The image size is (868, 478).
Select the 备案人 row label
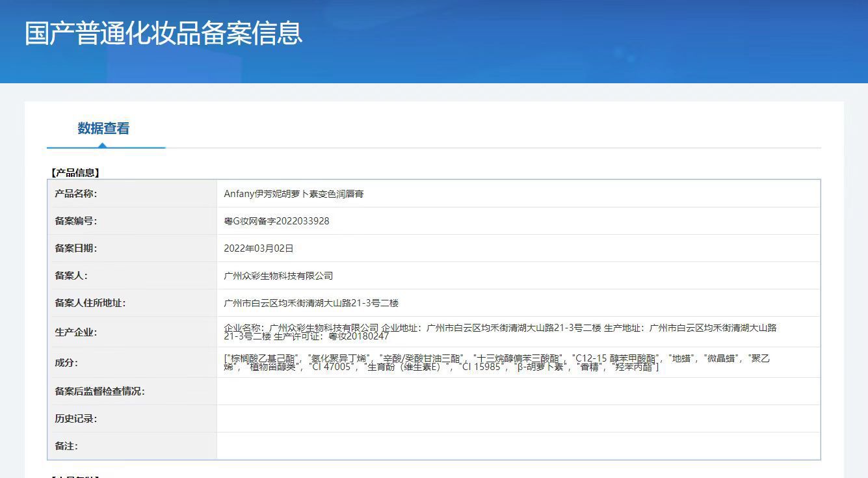click(71, 276)
